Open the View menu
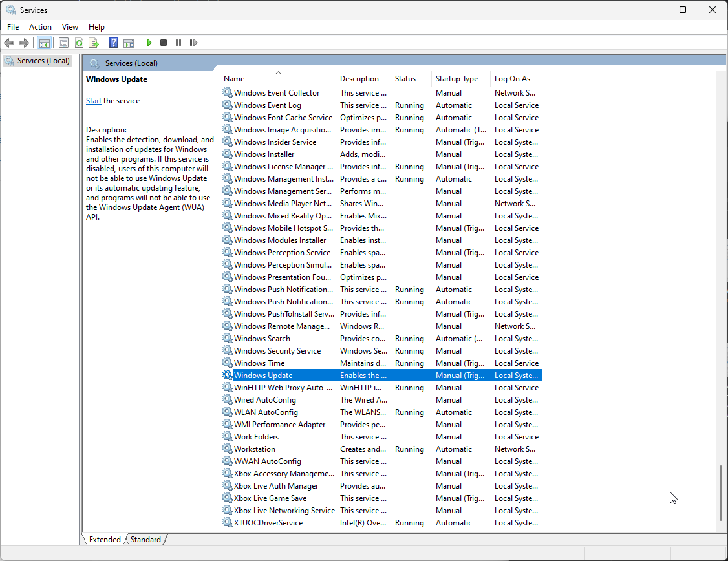Viewport: 728px width, 561px height. (x=70, y=27)
